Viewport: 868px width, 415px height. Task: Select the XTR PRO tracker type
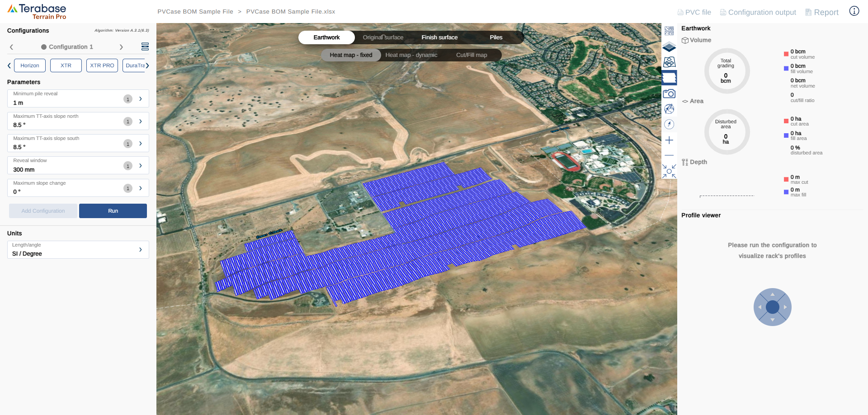[102, 65]
